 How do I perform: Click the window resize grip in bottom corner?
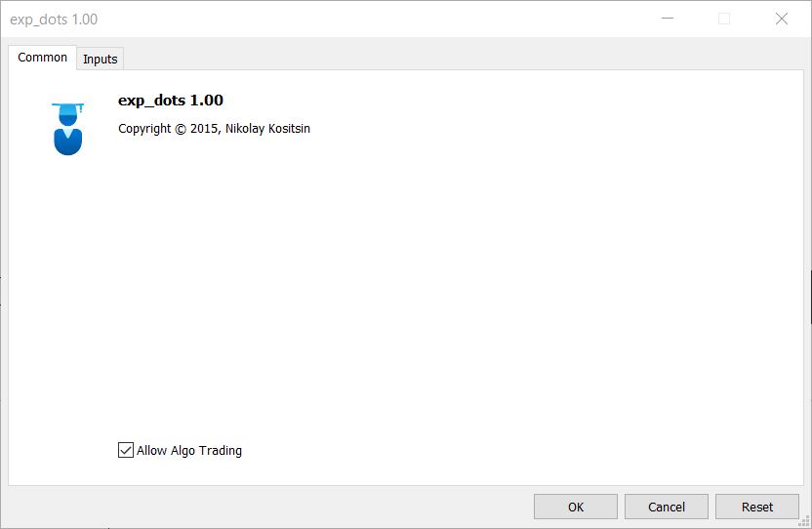(x=804, y=522)
